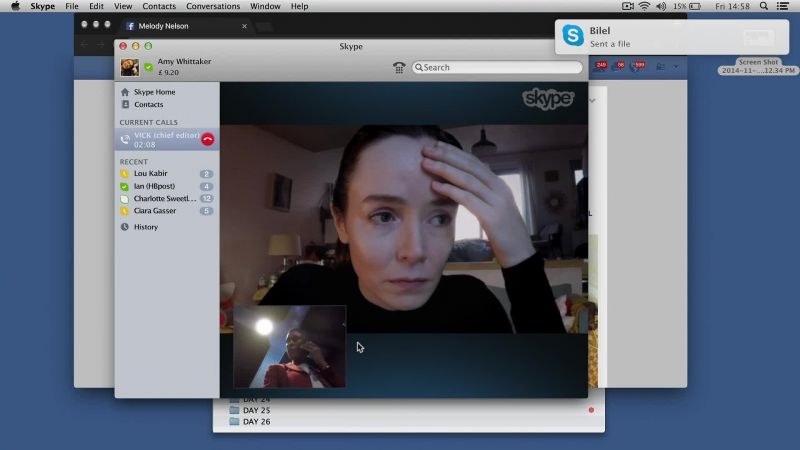This screenshot has height=450, width=800.
Task: Click the Skype Home house icon
Action: (125, 92)
